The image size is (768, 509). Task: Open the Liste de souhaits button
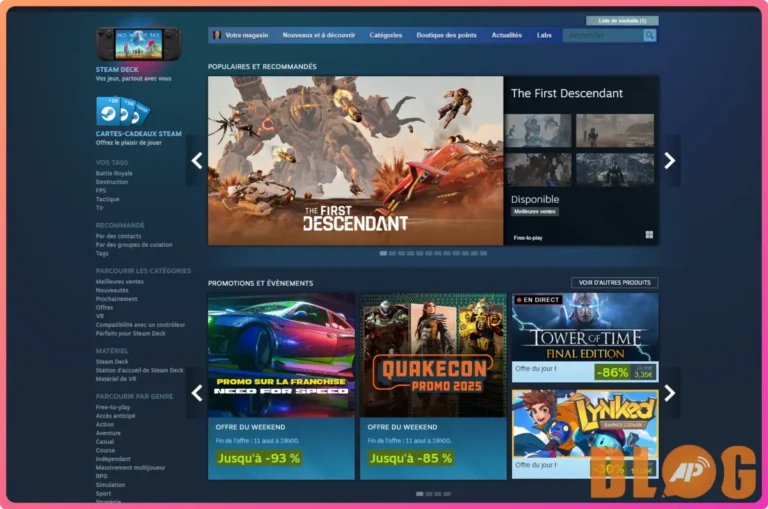pos(622,21)
